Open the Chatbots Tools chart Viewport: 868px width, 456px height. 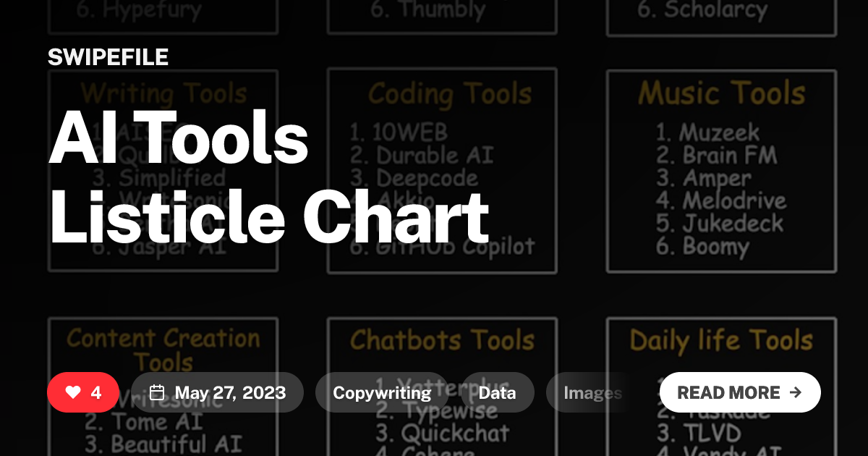pyautogui.click(x=443, y=340)
